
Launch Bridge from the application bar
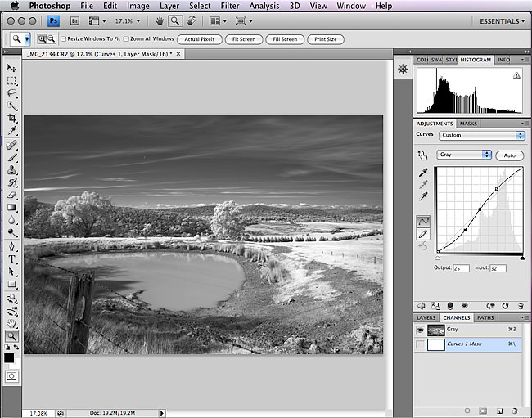click(74, 20)
